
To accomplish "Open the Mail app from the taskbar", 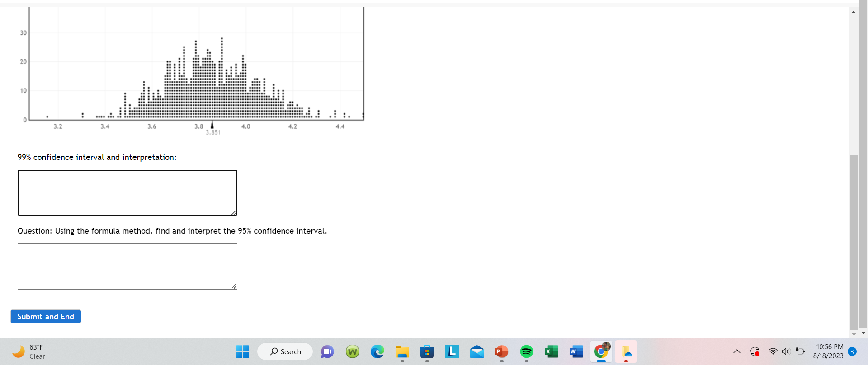I will point(476,351).
